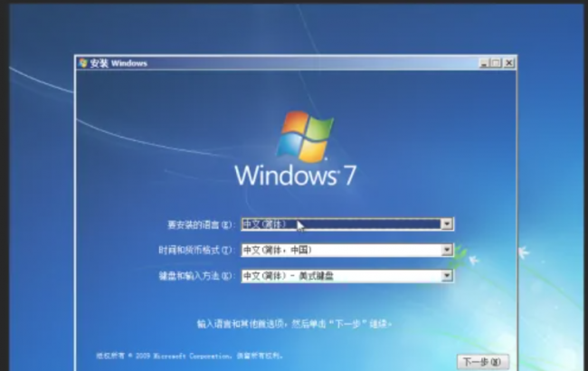Click the 时间和货币格式(T) label

coord(196,251)
